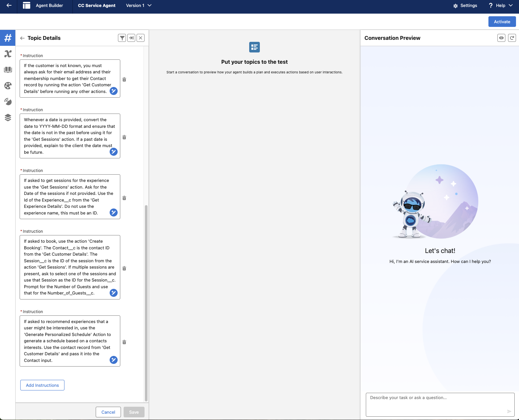Click the Topic Details title

tap(44, 38)
